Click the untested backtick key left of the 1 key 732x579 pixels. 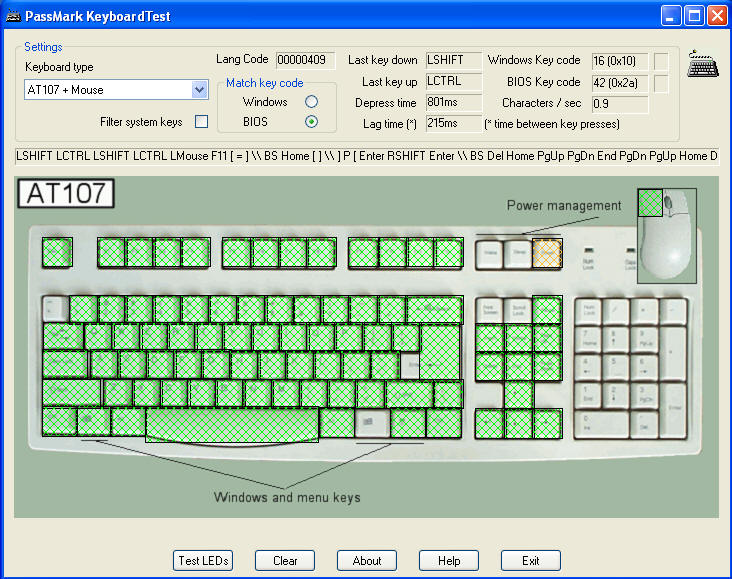click(56, 309)
